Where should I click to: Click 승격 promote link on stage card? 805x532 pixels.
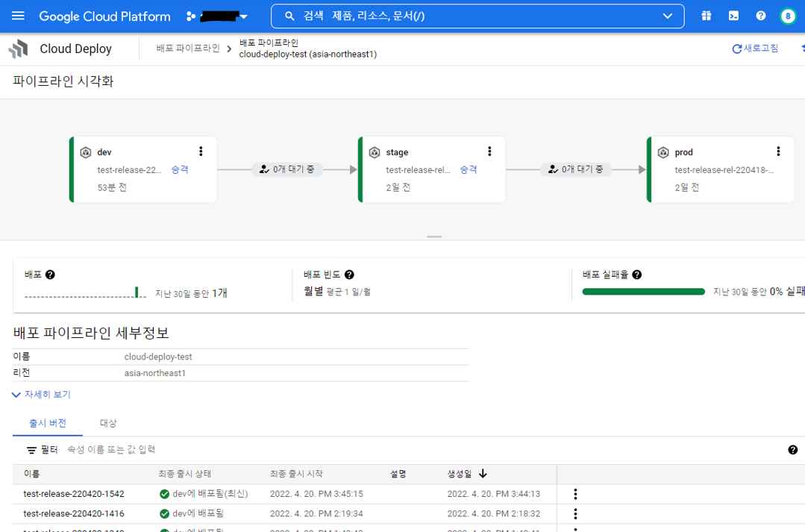point(469,169)
